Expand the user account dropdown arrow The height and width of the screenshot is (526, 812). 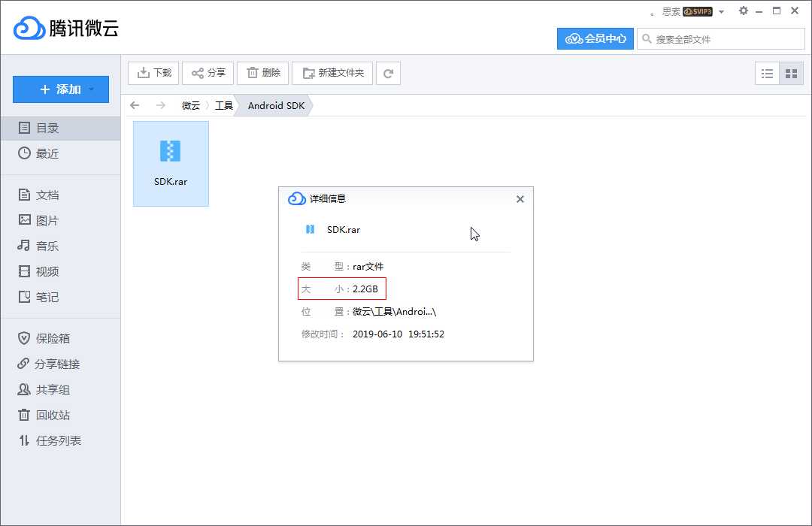point(721,12)
